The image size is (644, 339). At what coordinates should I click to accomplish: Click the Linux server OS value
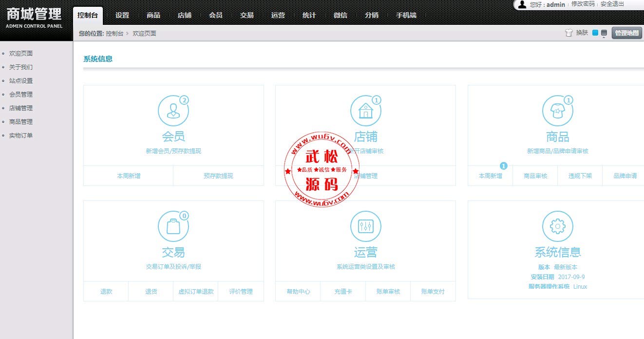tap(580, 287)
